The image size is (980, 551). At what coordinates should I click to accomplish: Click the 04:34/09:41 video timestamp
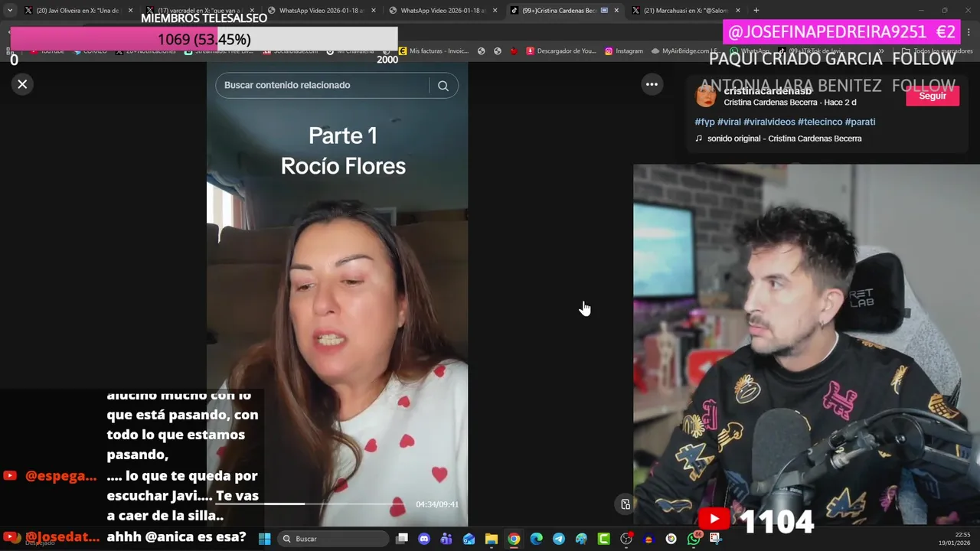(437, 504)
